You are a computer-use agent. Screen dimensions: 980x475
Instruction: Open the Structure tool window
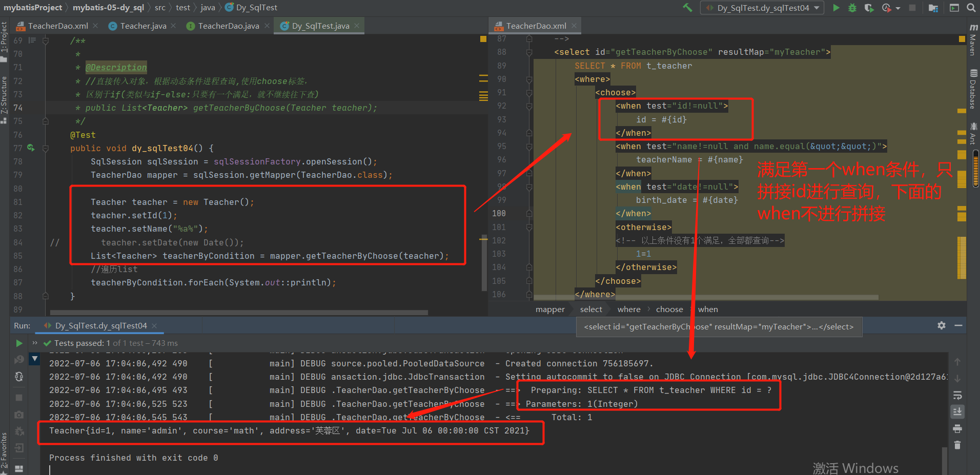[4, 100]
